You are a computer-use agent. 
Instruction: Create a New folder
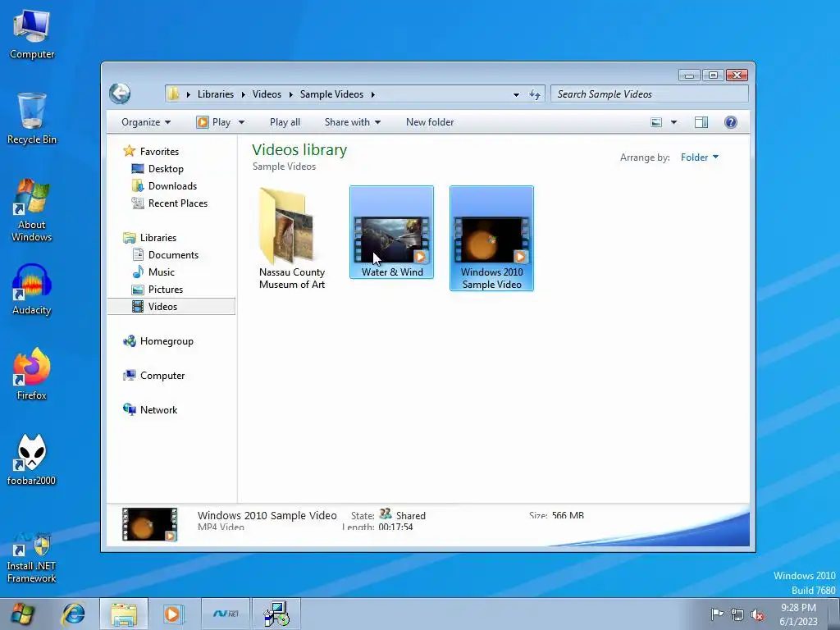(430, 122)
